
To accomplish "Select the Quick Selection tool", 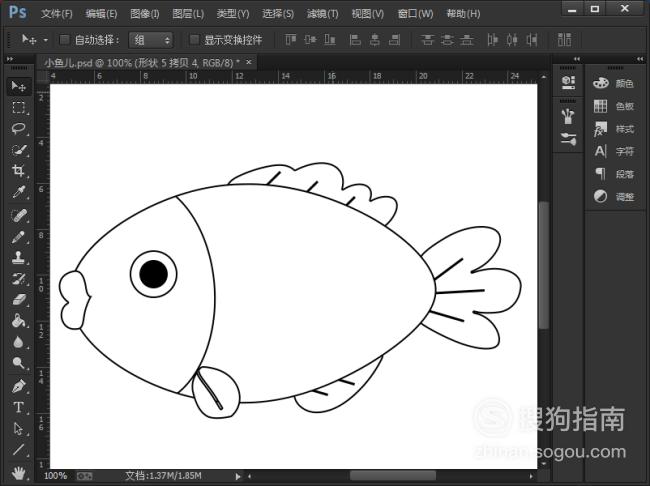I will coord(19,150).
